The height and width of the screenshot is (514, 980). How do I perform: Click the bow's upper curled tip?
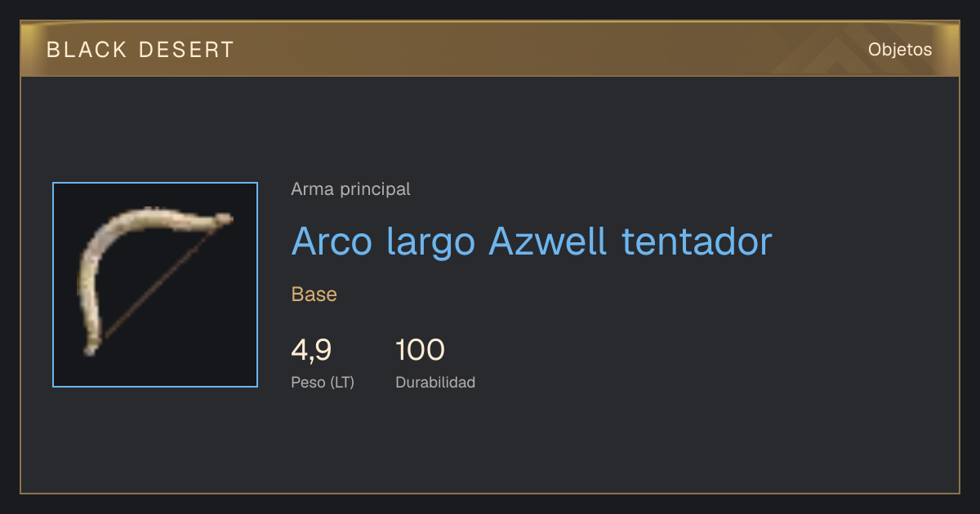(220, 219)
